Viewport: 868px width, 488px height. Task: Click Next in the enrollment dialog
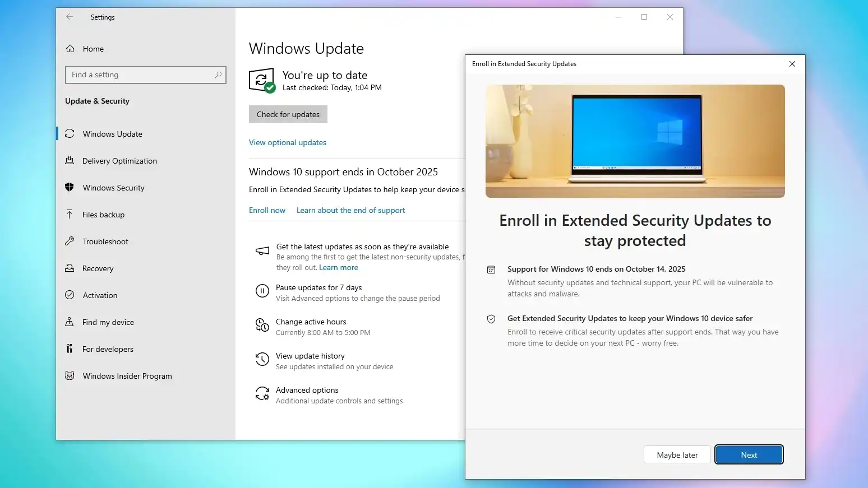(749, 455)
